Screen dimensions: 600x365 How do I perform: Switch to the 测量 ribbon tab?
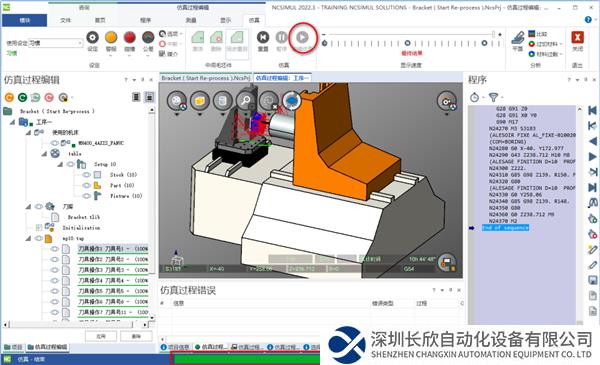[x=191, y=20]
